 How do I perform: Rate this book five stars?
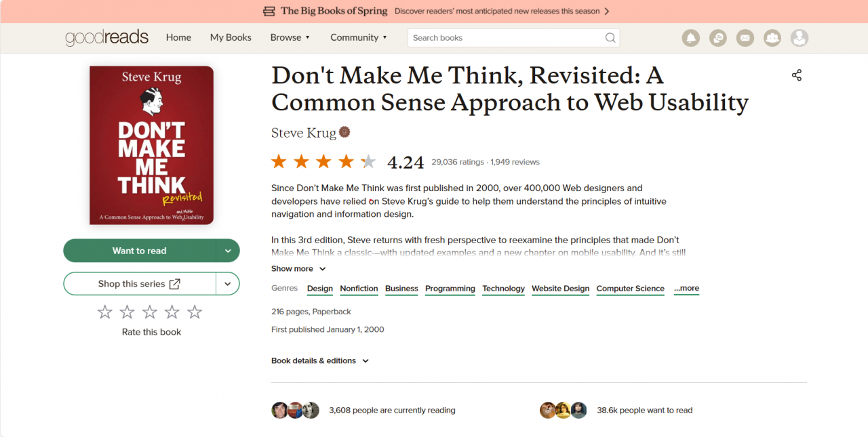(x=195, y=312)
